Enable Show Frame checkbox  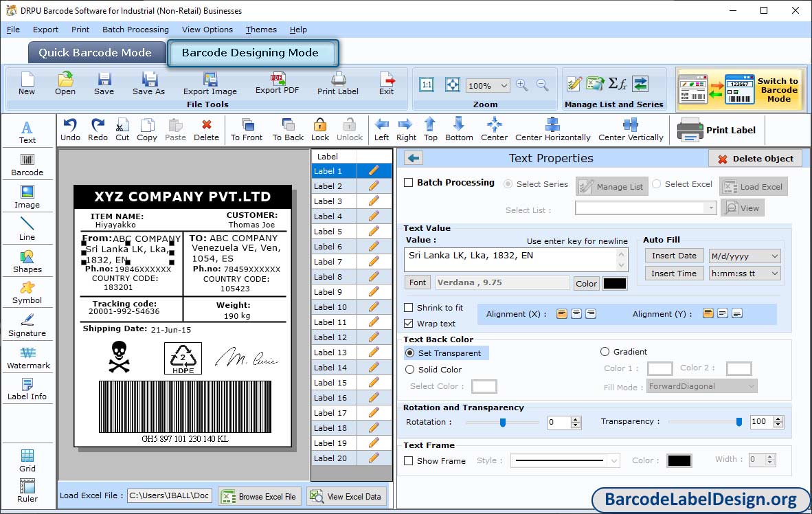click(x=409, y=460)
